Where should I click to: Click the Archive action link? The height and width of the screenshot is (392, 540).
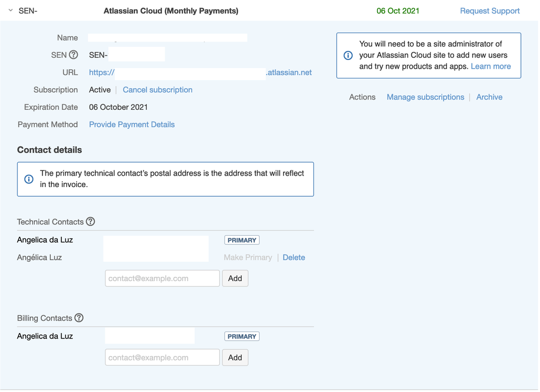[x=489, y=97]
